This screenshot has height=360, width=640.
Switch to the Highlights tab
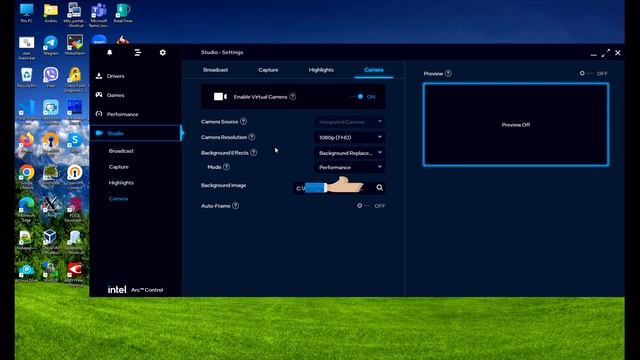[321, 70]
